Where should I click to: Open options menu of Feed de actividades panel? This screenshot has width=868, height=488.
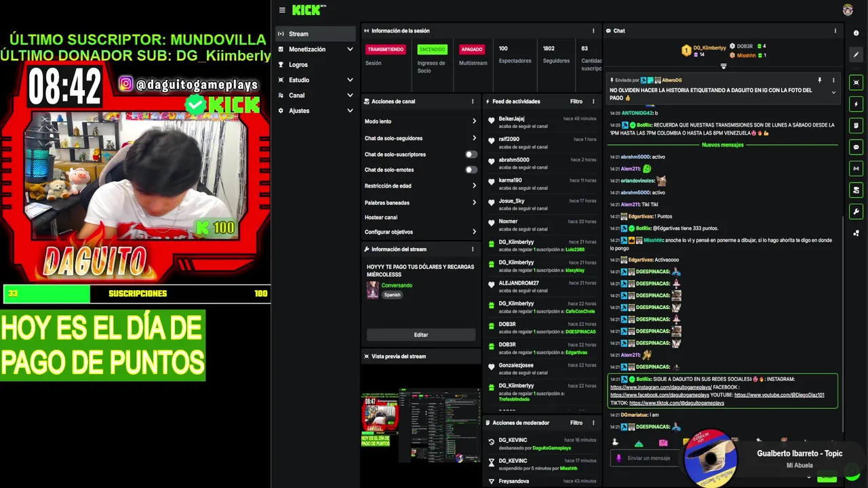(x=593, y=102)
